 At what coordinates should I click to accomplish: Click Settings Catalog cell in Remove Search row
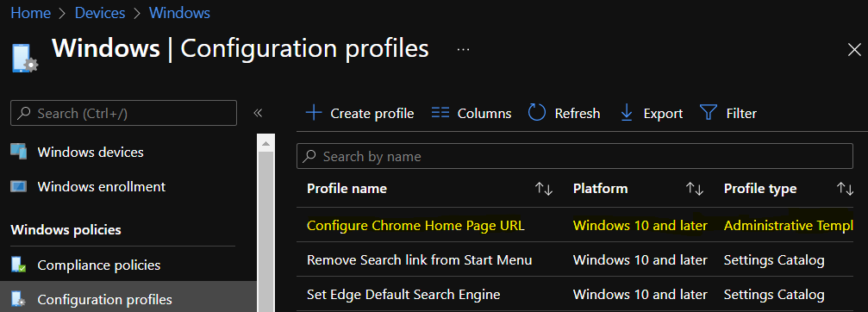(x=774, y=259)
